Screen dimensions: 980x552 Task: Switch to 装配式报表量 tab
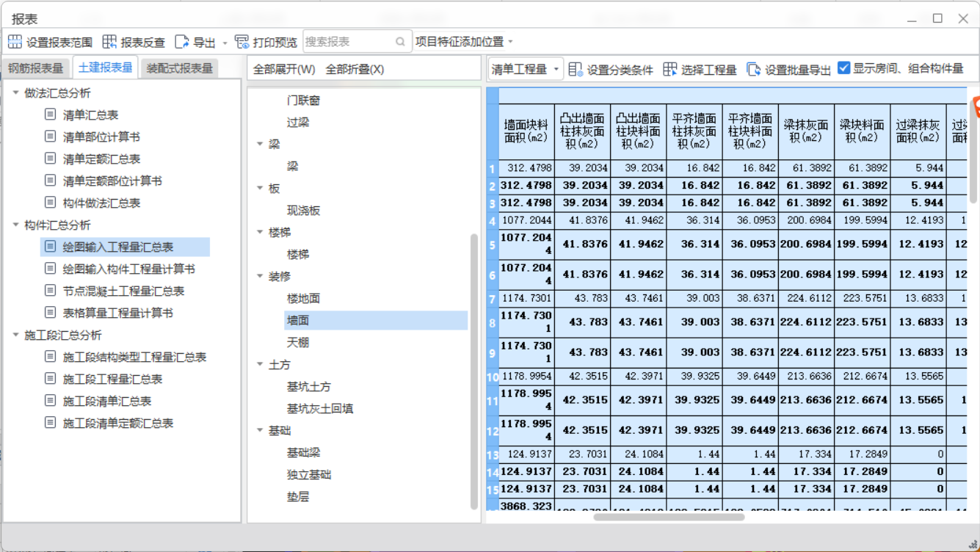click(x=180, y=68)
